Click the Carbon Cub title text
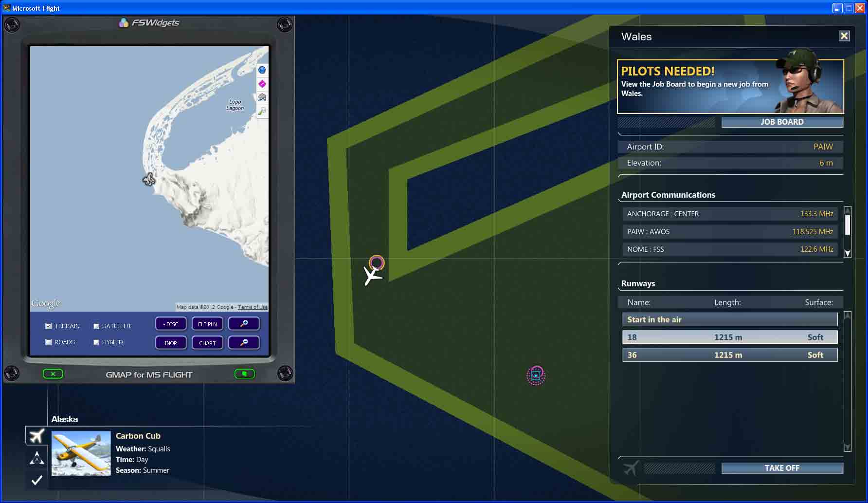This screenshot has width=868, height=503. tap(138, 436)
